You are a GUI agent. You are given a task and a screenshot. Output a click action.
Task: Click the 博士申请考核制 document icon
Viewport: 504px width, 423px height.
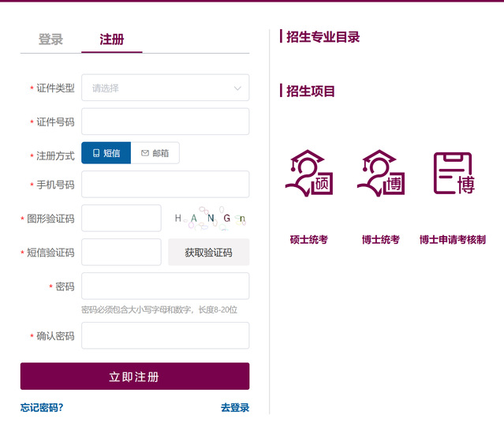coord(453,174)
